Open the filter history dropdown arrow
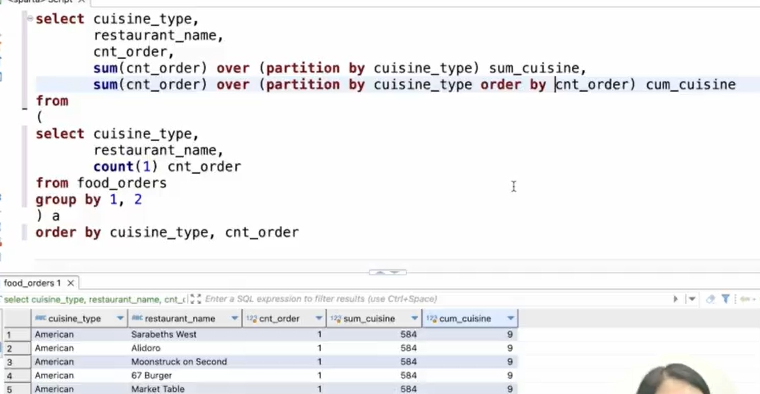 coord(692,299)
